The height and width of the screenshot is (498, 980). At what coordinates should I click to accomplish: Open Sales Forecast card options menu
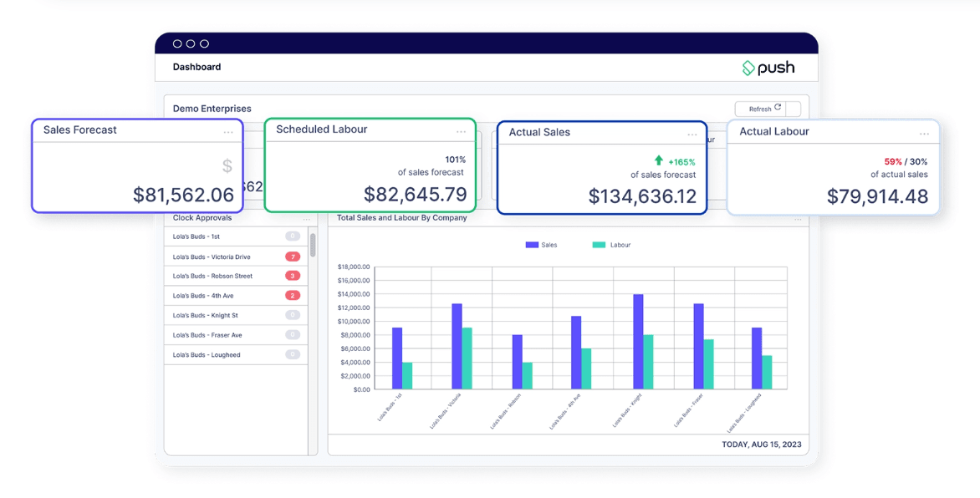pos(228,133)
